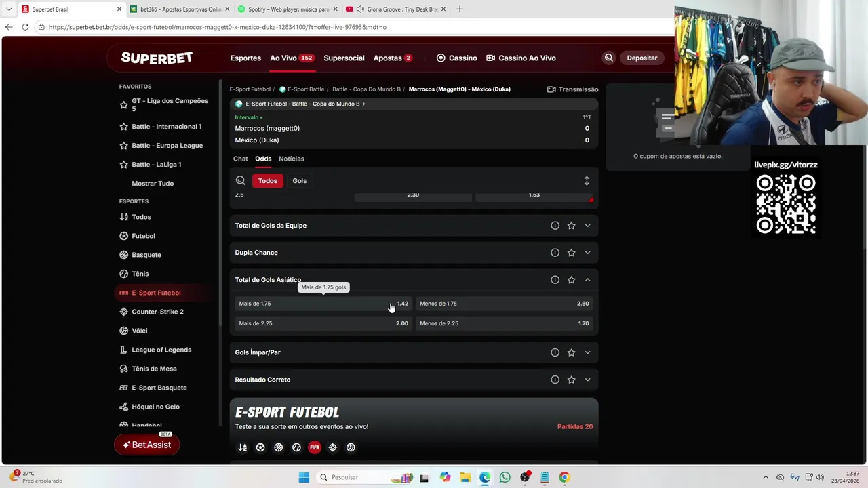Go back in the browser
Screen dimensions: 868x488
[x=9, y=27]
